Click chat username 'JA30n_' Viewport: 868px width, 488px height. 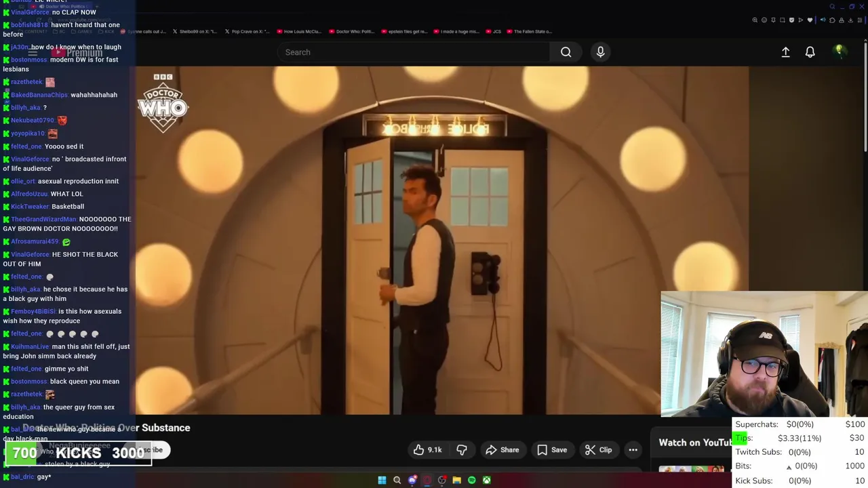pos(20,47)
